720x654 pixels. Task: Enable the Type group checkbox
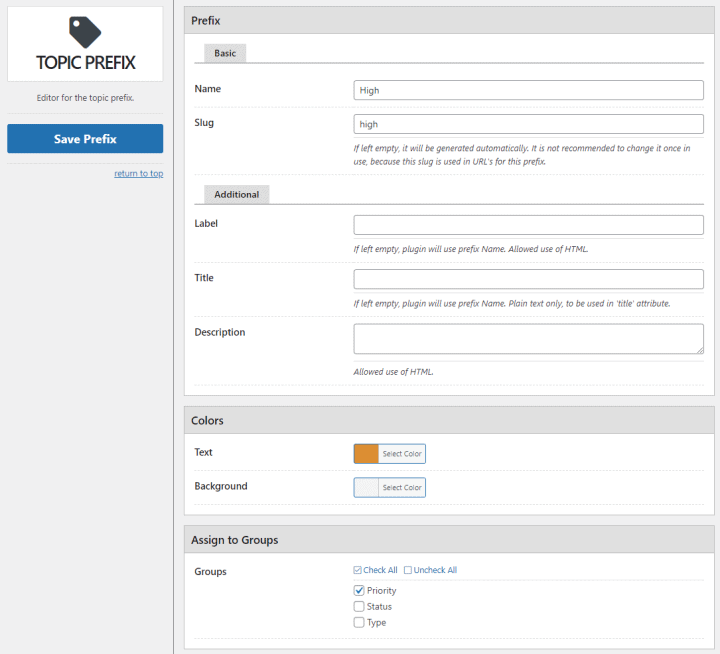pos(359,623)
